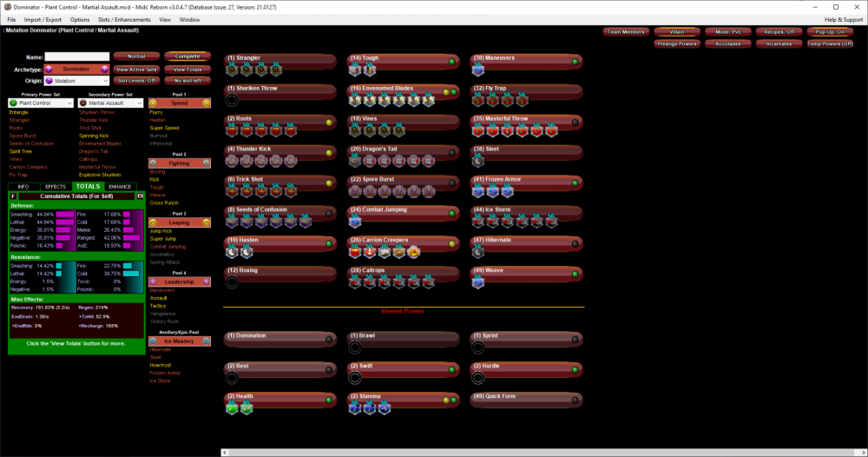
Task: Toggle the green indicator on the Tough power
Action: (452, 62)
